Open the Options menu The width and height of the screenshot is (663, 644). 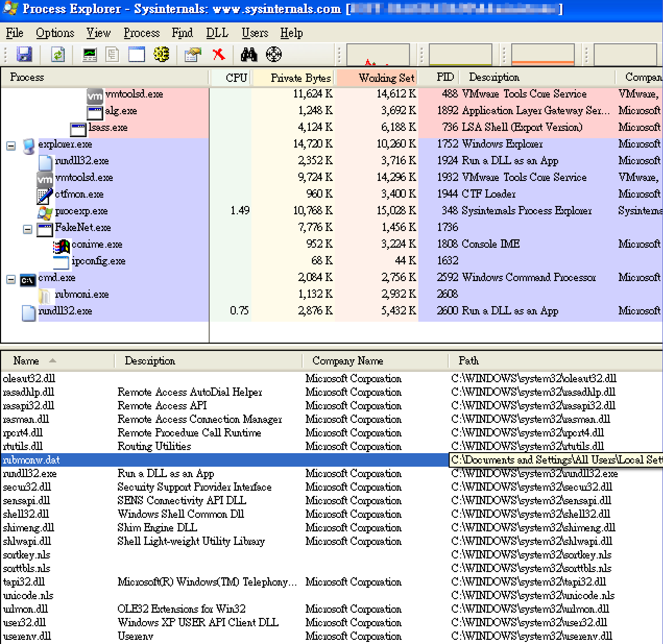coord(55,33)
